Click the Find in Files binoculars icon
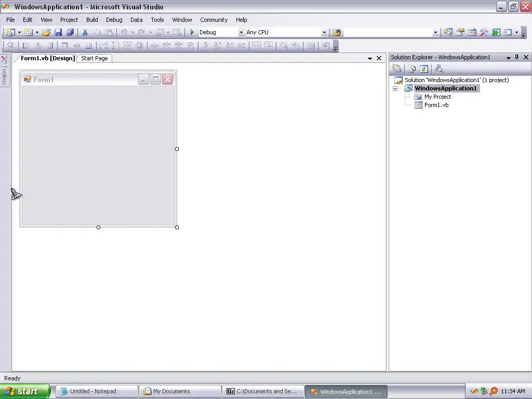 [337, 32]
